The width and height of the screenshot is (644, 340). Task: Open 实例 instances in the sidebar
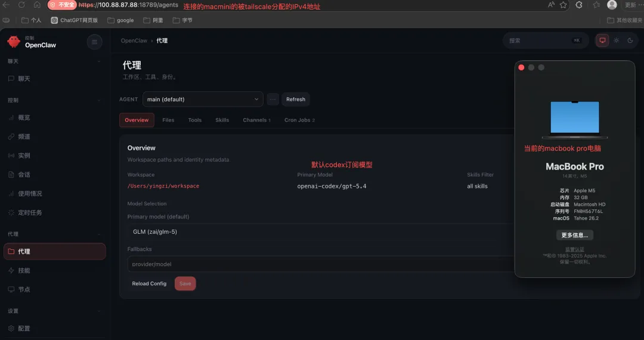pyautogui.click(x=54, y=156)
